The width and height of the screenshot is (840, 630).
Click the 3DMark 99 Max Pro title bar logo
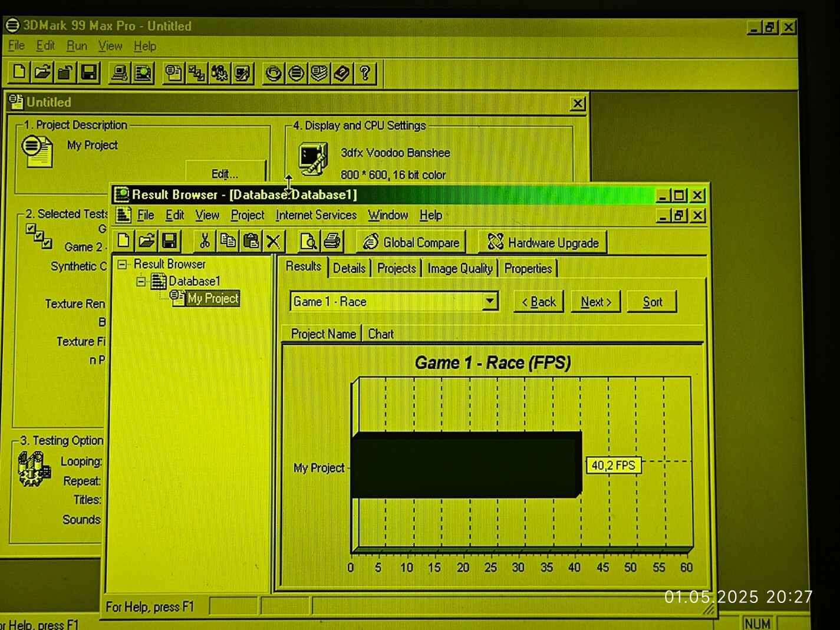(x=12, y=25)
